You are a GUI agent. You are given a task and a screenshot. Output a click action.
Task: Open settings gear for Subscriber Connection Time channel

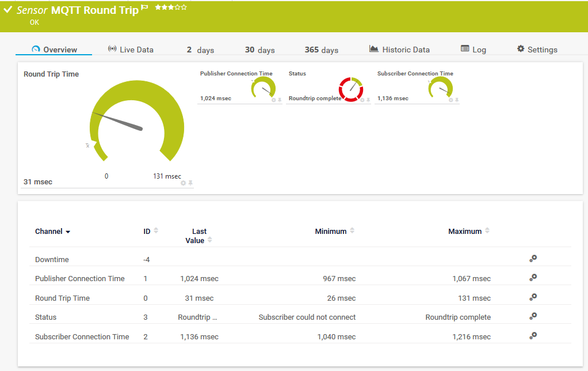click(x=533, y=336)
